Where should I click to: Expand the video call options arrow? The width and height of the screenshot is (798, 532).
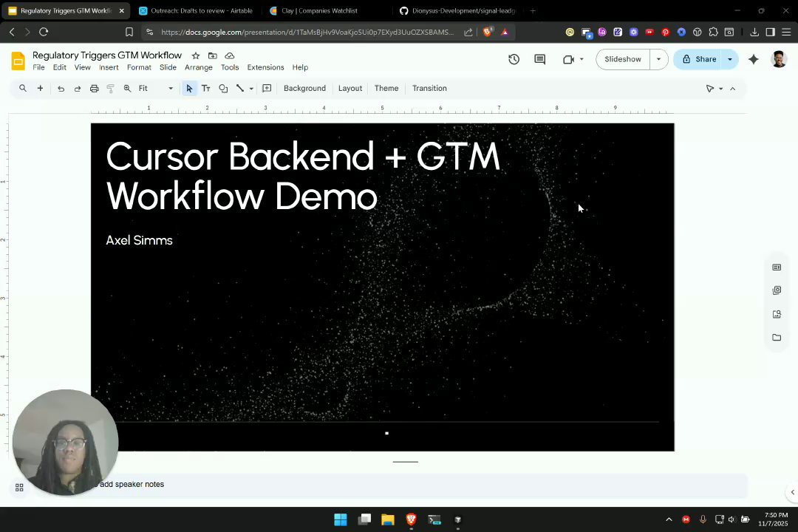click(x=582, y=59)
